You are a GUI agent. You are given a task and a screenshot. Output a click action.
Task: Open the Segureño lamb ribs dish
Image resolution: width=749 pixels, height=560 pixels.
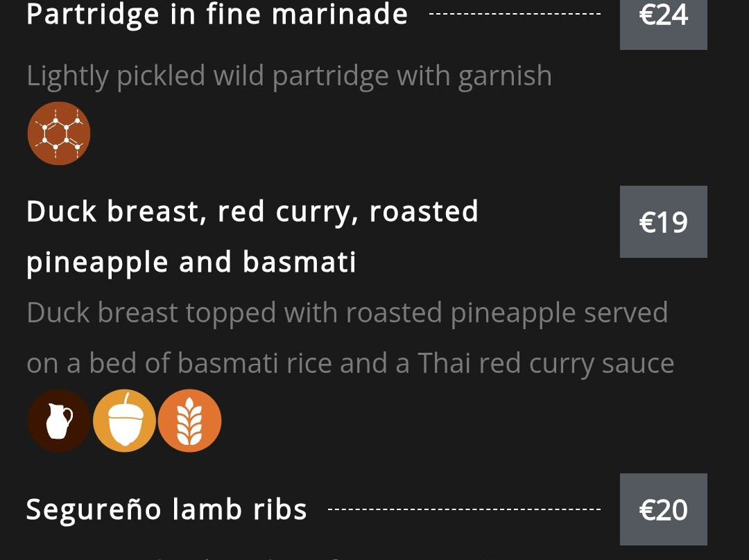tap(166, 509)
